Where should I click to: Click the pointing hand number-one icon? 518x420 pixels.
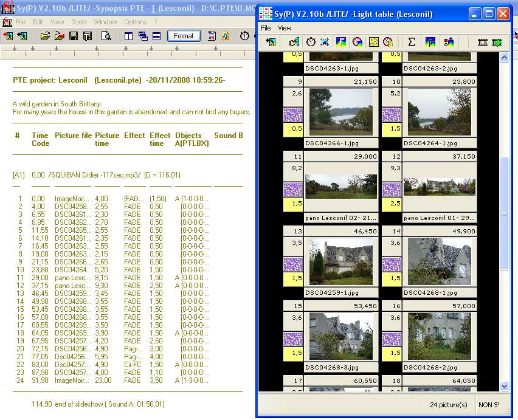coord(294,42)
